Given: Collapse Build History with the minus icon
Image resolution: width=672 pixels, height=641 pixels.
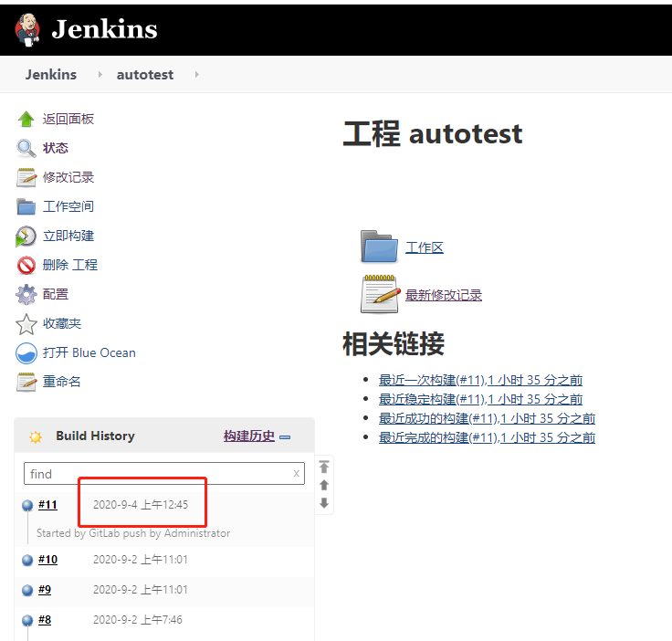Looking at the screenshot, I should (x=285, y=437).
